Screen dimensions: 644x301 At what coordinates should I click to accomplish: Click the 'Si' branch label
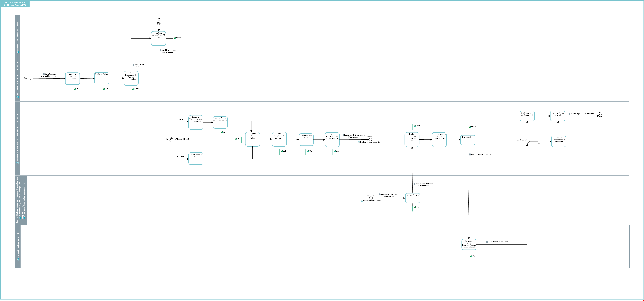529,130
